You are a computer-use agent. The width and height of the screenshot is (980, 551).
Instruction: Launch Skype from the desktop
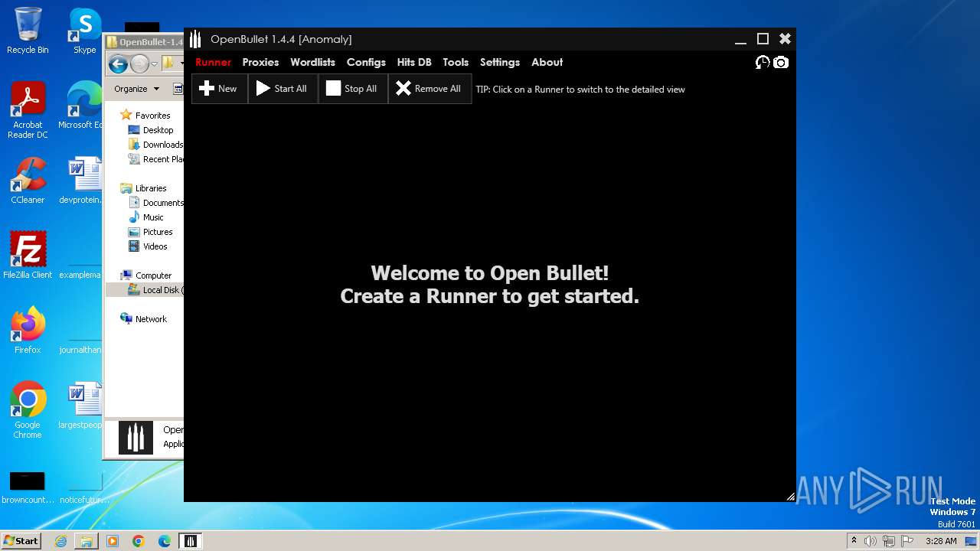point(85,31)
